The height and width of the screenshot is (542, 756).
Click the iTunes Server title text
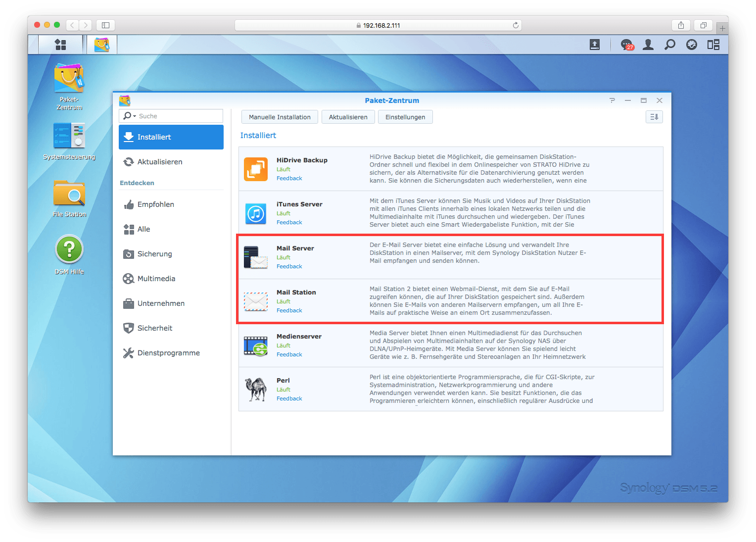click(299, 204)
